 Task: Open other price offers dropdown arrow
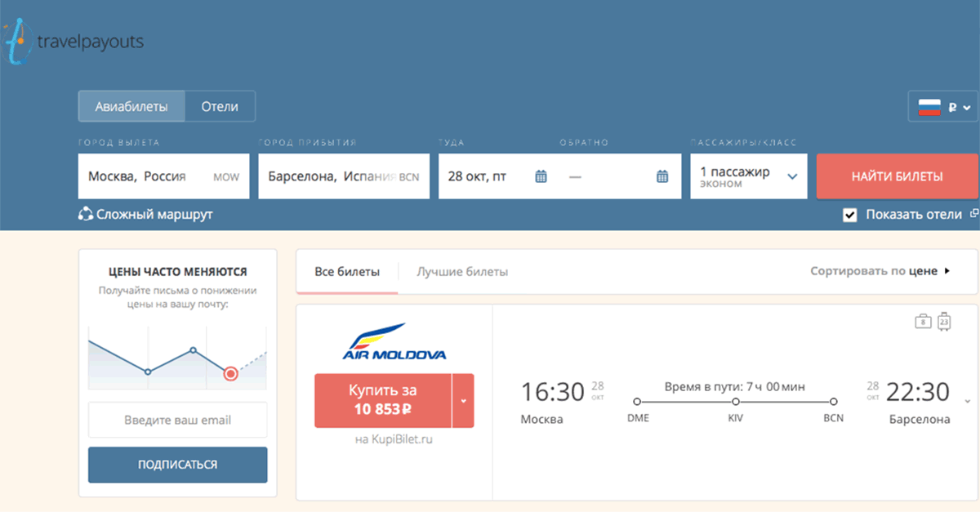(x=463, y=401)
